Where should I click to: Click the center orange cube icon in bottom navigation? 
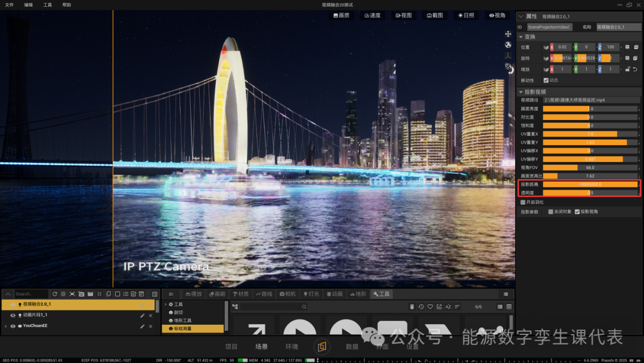321,346
